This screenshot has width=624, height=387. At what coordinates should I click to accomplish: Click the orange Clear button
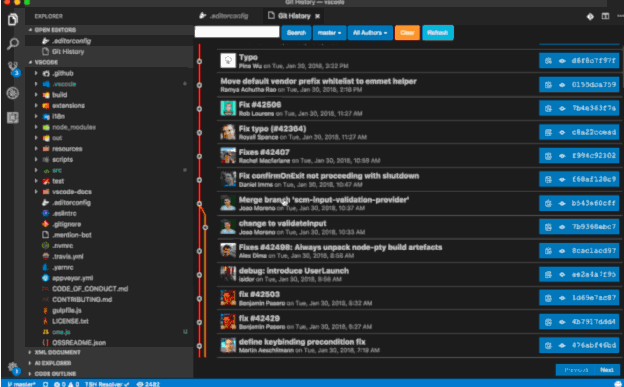pos(407,33)
